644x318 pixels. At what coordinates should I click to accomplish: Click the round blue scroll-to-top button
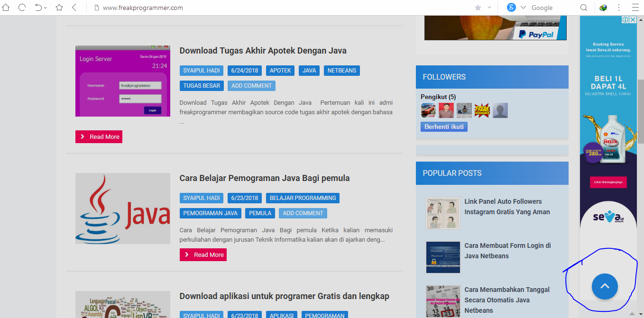[x=605, y=286]
